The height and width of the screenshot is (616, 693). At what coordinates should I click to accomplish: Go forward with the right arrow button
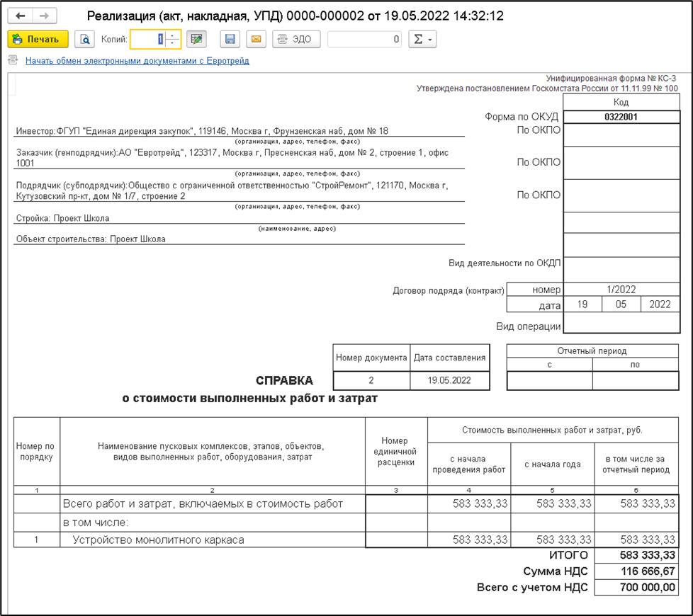coord(44,16)
